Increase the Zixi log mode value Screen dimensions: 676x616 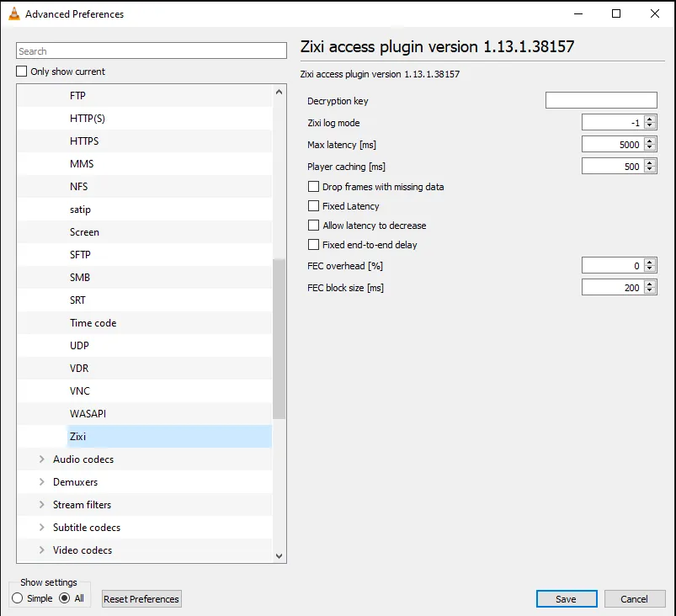click(x=650, y=119)
